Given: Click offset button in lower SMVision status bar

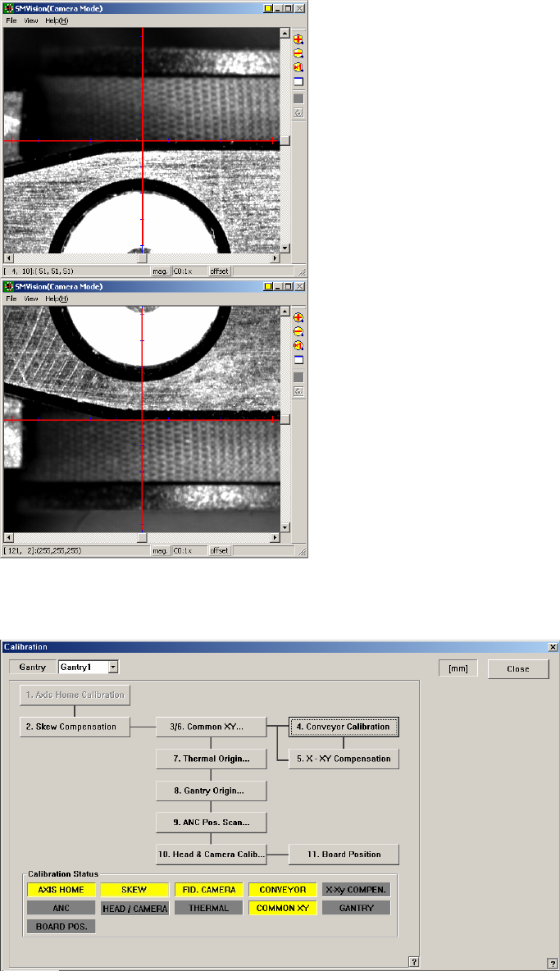Looking at the screenshot, I should pos(219,550).
